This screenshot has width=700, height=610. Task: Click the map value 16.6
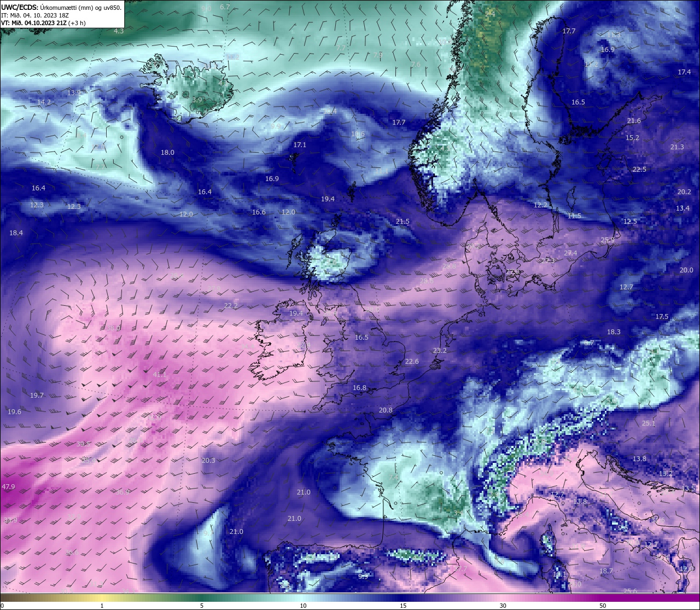coord(259,212)
